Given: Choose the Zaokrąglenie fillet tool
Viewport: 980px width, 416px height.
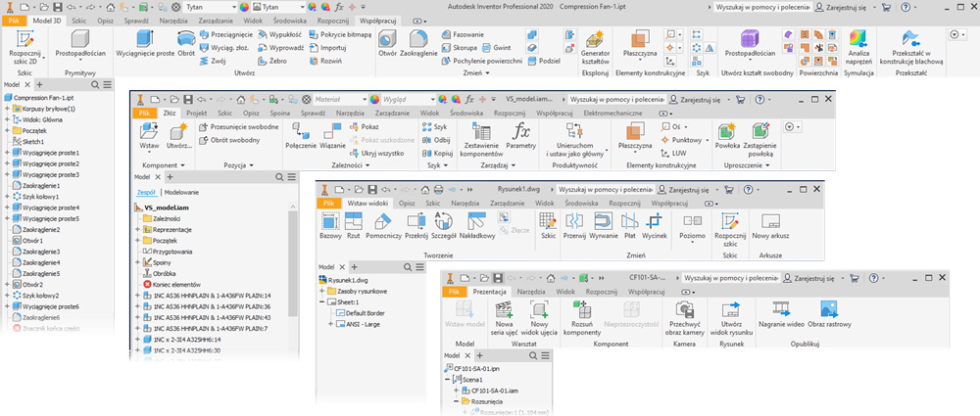Looking at the screenshot, I should [x=418, y=45].
